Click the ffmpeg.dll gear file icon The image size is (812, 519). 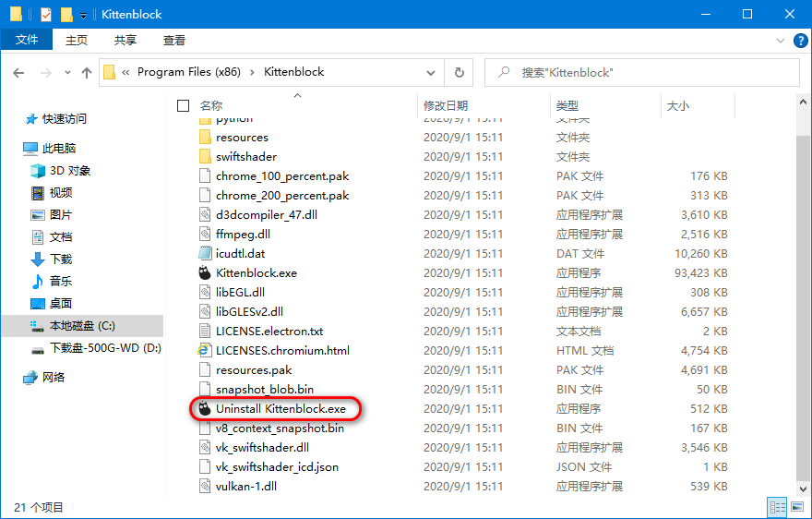[x=205, y=235]
